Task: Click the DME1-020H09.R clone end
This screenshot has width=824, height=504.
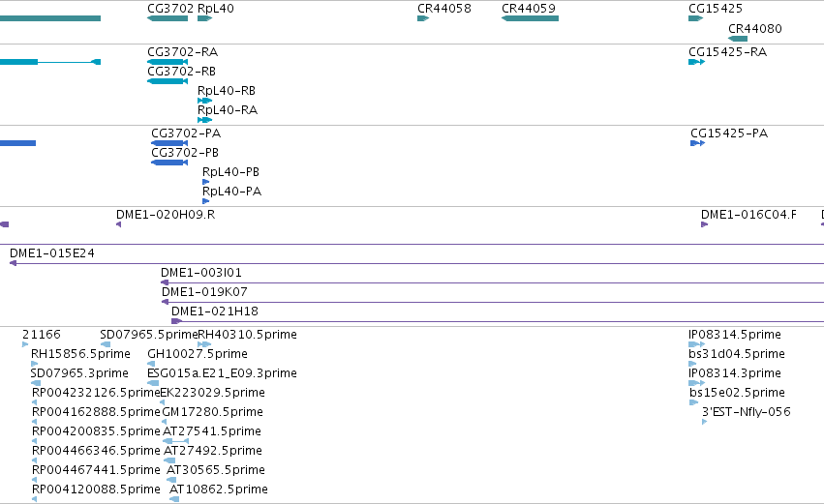Action: [119, 224]
